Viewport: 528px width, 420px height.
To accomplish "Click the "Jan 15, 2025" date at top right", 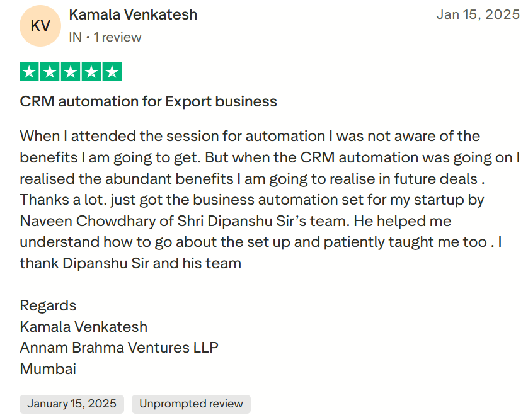I will click(x=478, y=14).
